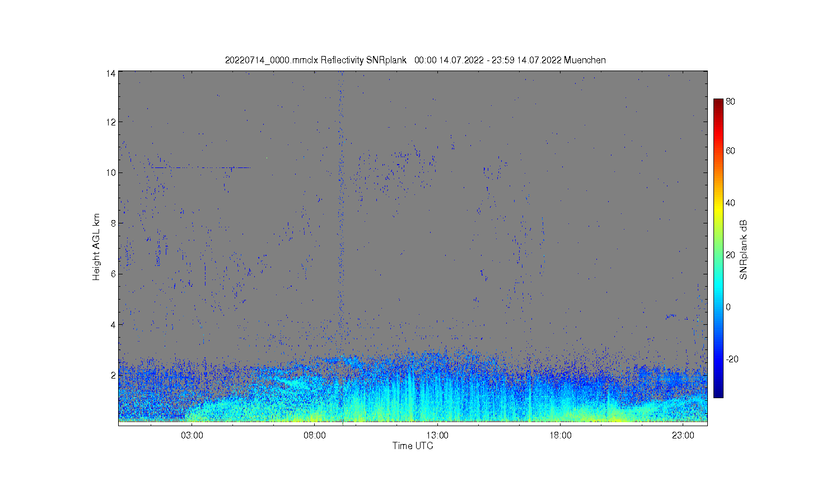Click the colorbar value 20
This screenshot has height=504, width=840.
(730, 255)
